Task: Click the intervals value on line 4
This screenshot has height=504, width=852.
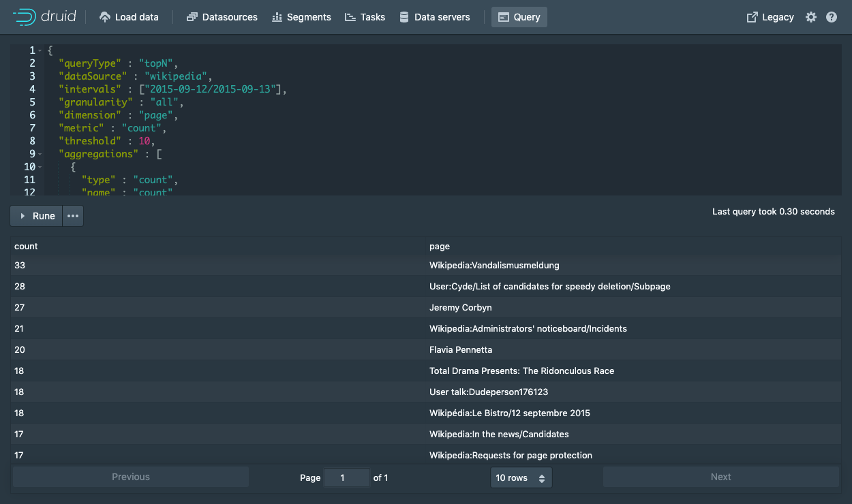Action: pos(212,90)
